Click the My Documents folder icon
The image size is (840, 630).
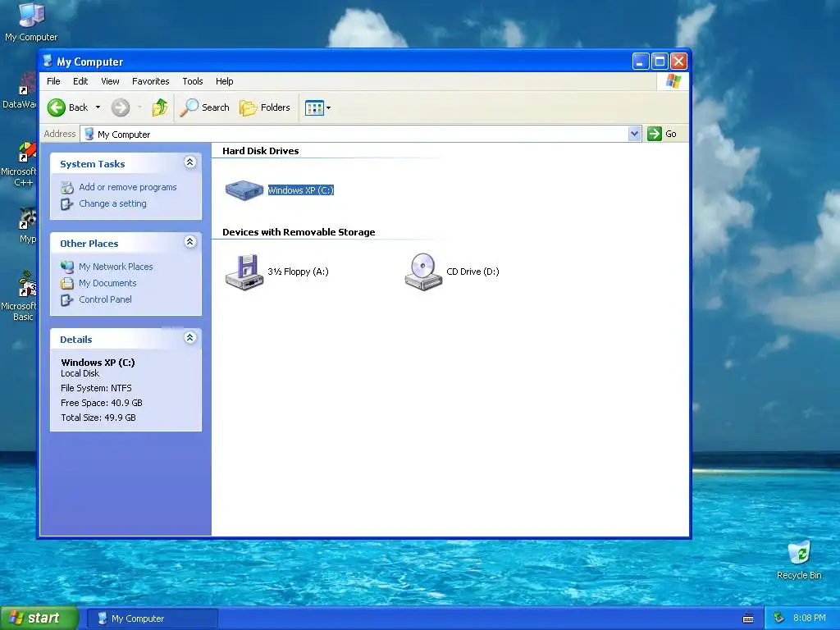pyautogui.click(x=67, y=283)
